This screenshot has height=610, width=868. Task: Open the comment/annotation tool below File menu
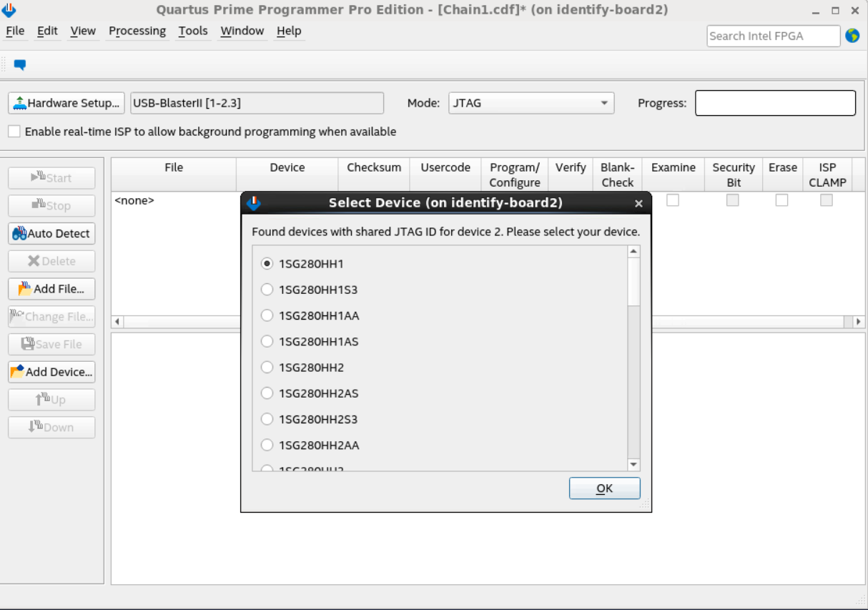click(x=19, y=64)
